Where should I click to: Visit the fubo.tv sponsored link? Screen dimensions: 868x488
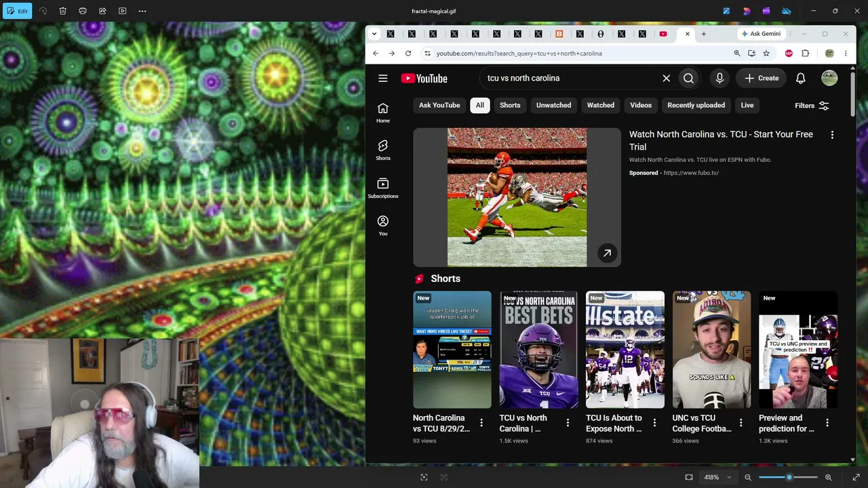coord(691,173)
